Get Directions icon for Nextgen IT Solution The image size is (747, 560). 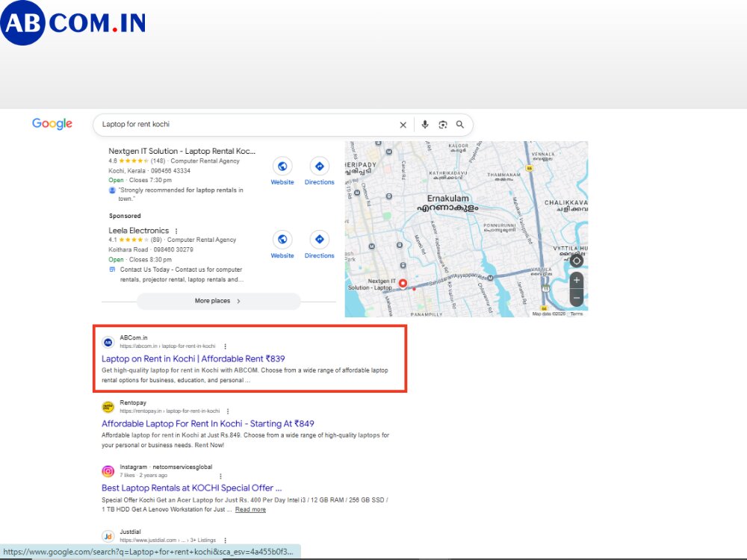click(x=320, y=167)
